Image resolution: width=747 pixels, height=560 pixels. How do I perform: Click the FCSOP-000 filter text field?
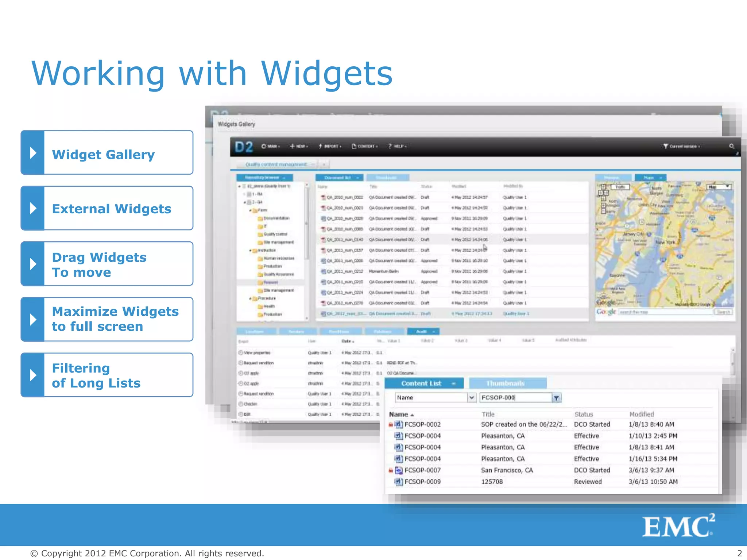click(515, 398)
